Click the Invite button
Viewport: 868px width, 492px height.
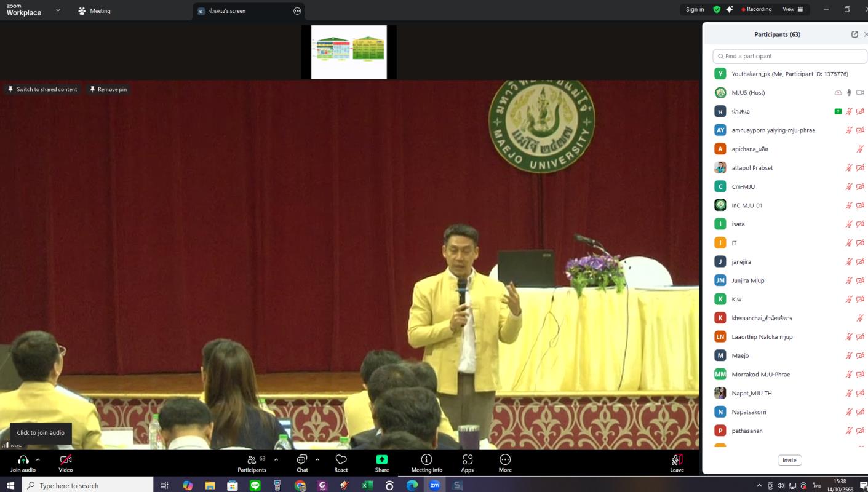pyautogui.click(x=789, y=460)
